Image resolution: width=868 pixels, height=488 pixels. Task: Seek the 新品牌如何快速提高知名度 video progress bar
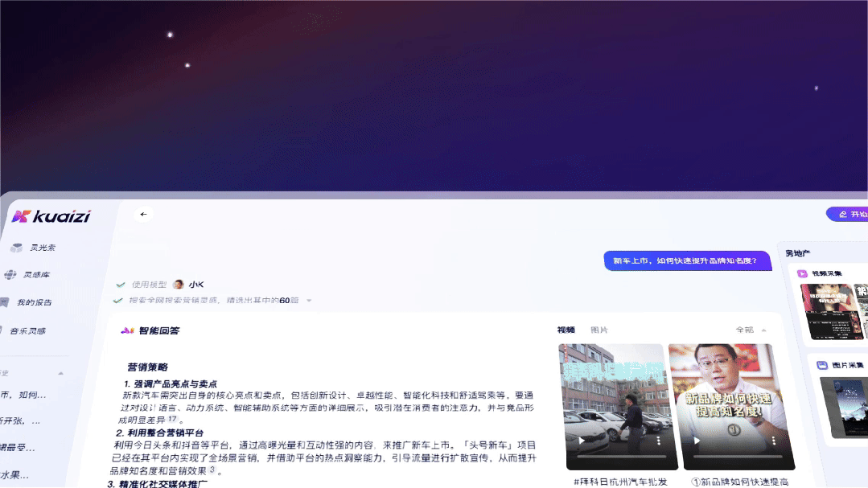(738, 457)
